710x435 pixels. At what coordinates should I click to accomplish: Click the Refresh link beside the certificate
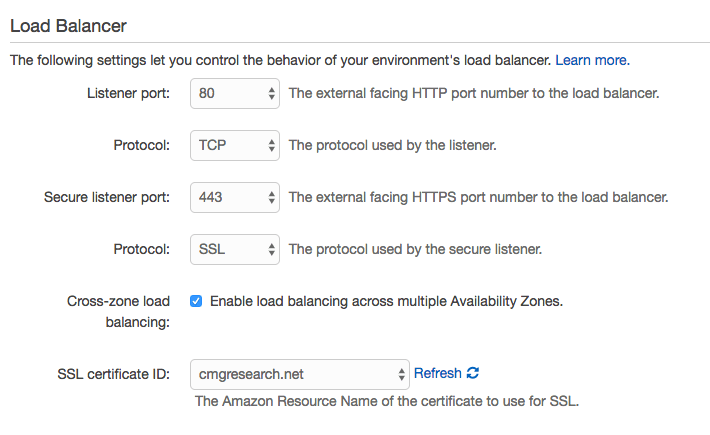point(438,373)
